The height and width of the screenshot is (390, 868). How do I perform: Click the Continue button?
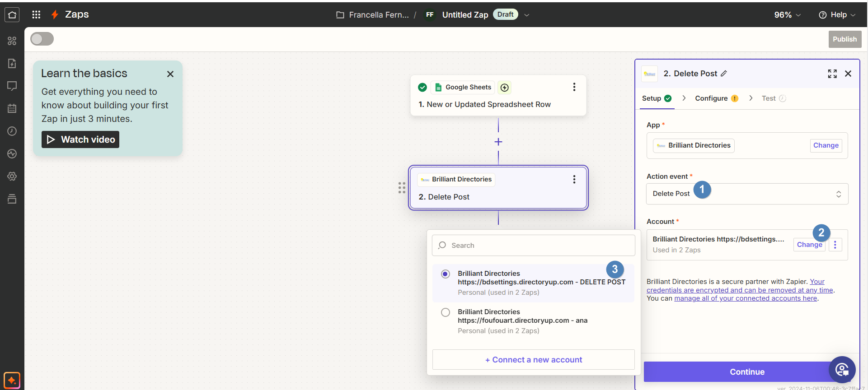tap(747, 372)
